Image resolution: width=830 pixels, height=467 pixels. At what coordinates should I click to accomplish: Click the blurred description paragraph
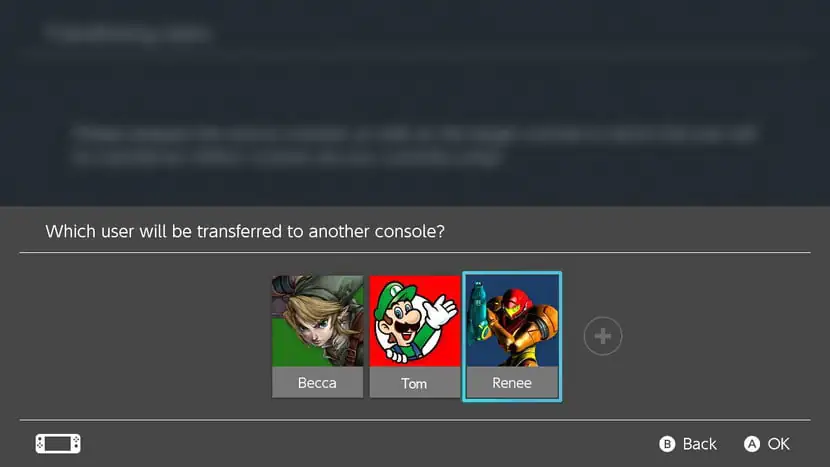click(x=416, y=146)
